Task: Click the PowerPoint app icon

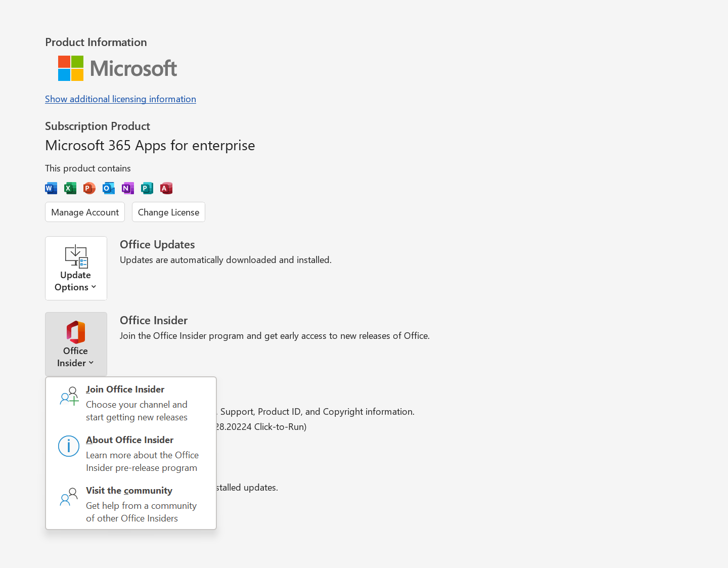Action: 89,188
